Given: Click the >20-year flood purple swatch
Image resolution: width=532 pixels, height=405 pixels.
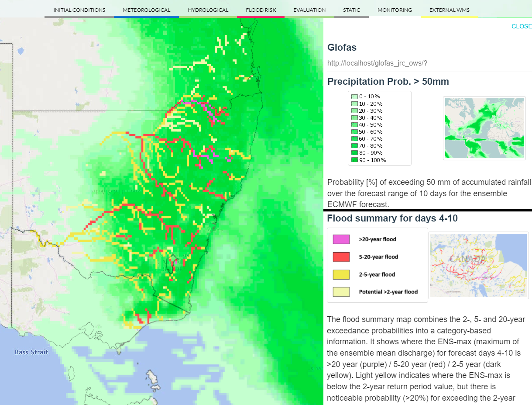Looking at the screenshot, I should [x=341, y=239].
